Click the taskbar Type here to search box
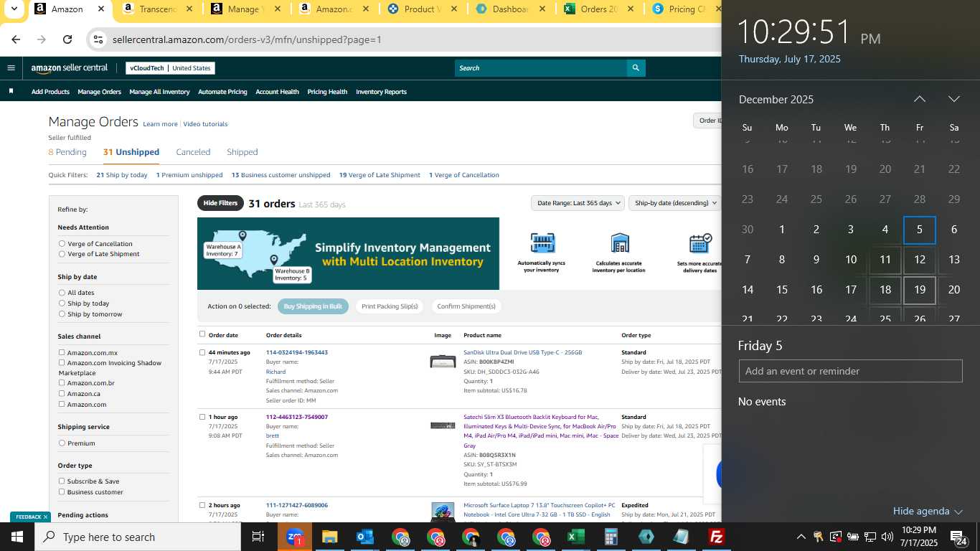 139,537
